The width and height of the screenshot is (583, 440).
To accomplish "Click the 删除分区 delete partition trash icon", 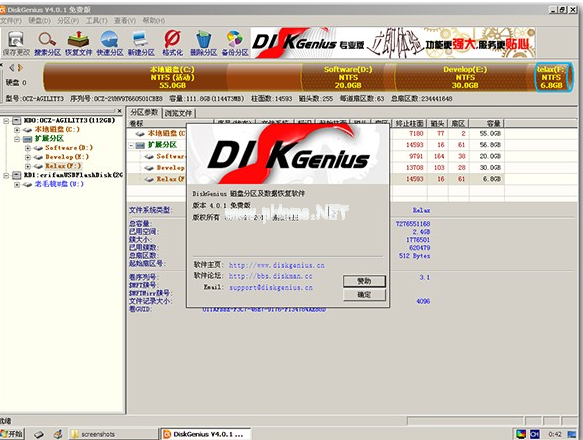I will point(203,43).
